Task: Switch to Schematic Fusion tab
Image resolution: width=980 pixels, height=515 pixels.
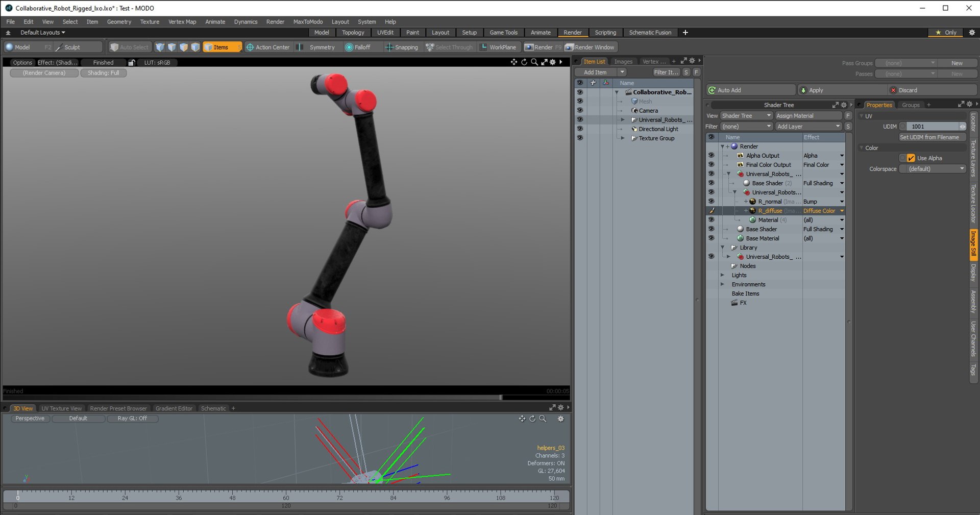Action: [x=650, y=32]
